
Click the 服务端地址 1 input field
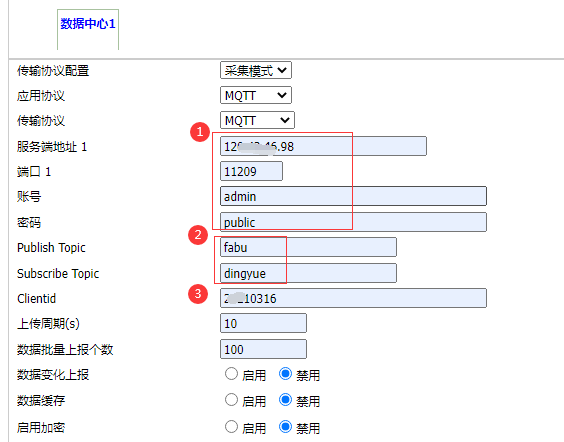(323, 146)
